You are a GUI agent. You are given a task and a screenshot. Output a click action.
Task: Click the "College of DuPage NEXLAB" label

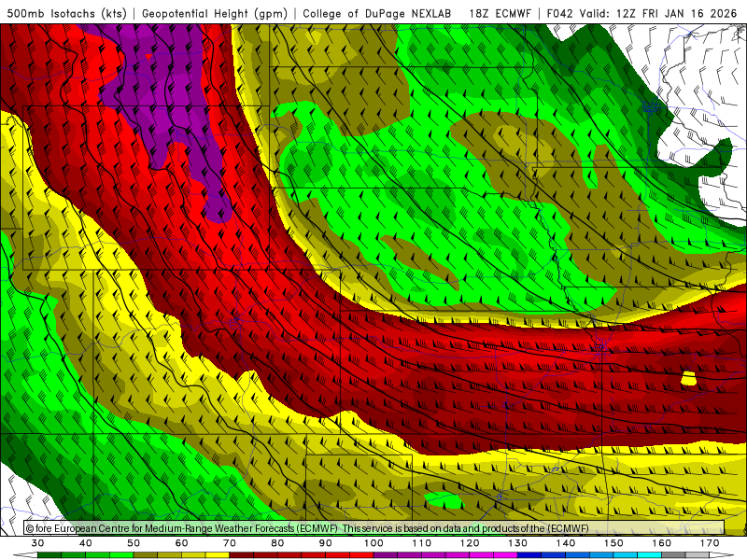377,13
